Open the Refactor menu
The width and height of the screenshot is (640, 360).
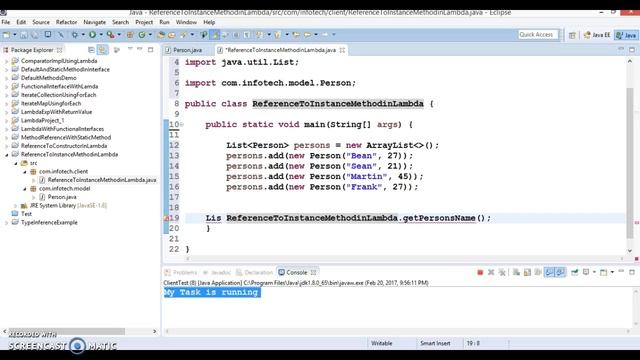pos(66,22)
